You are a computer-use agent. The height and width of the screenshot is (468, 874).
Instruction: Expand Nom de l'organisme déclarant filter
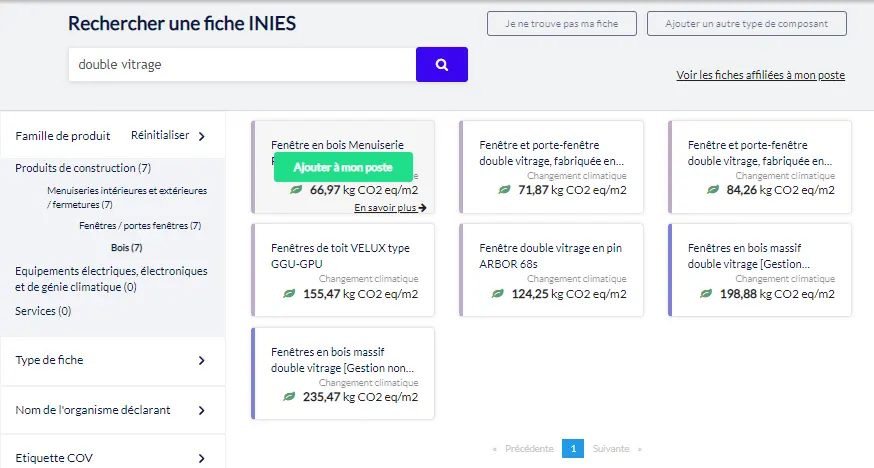point(202,411)
